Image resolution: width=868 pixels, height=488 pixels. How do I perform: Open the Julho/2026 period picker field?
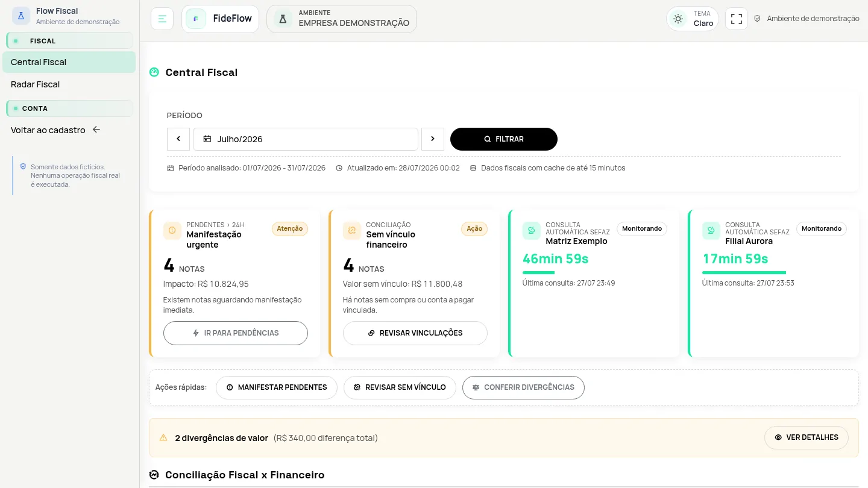pos(306,139)
